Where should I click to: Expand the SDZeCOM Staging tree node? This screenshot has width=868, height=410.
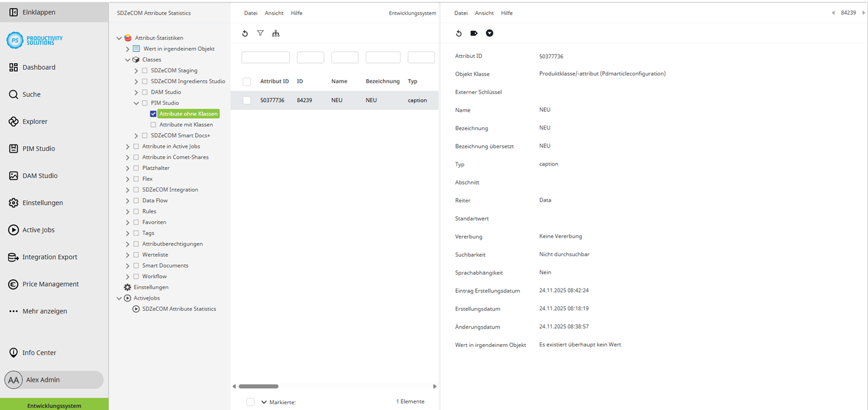[136, 70]
